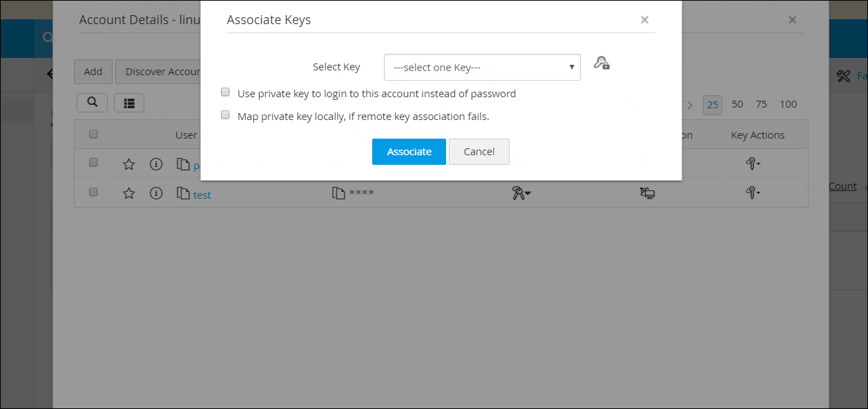Open Key Actions dropdown for test row
Screen dimensions: 868x409
pos(753,194)
